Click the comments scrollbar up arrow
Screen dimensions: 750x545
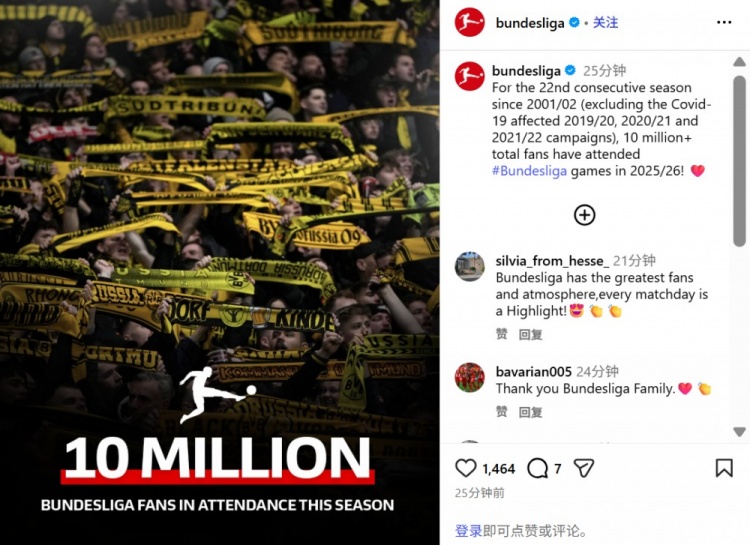739,62
